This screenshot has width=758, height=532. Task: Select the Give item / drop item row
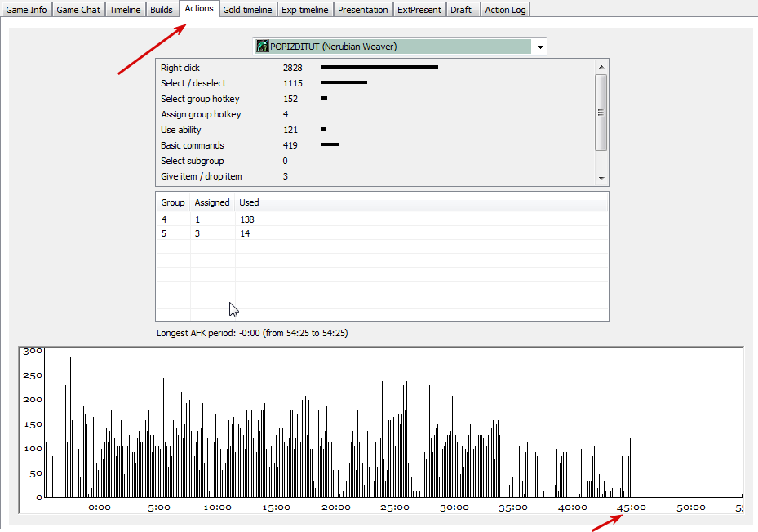coord(375,176)
